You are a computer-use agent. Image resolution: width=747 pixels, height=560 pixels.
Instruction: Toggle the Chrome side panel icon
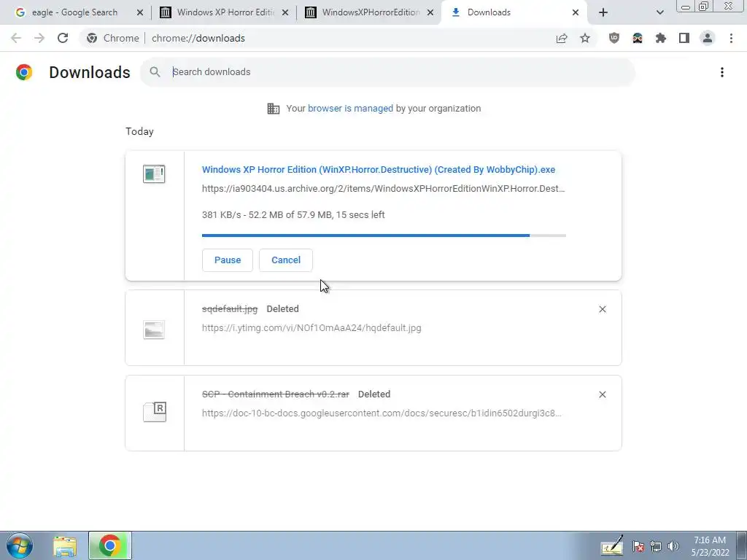tap(684, 38)
